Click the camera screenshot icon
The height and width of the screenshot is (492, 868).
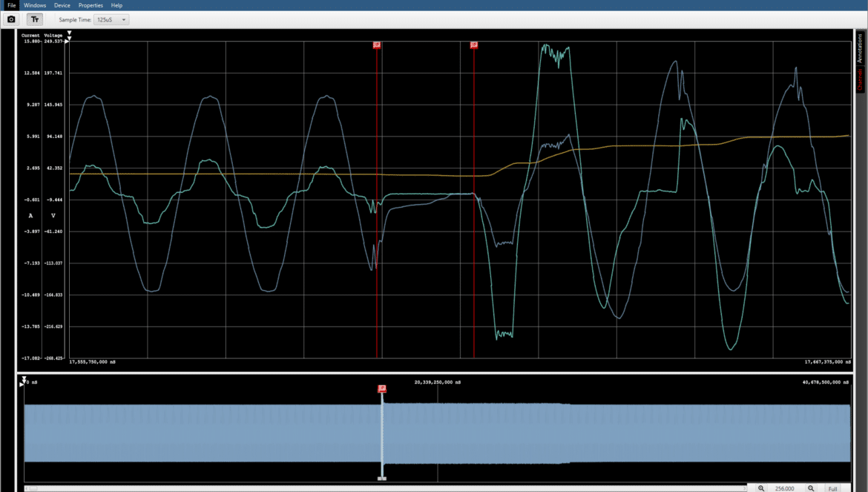pyautogui.click(x=11, y=19)
